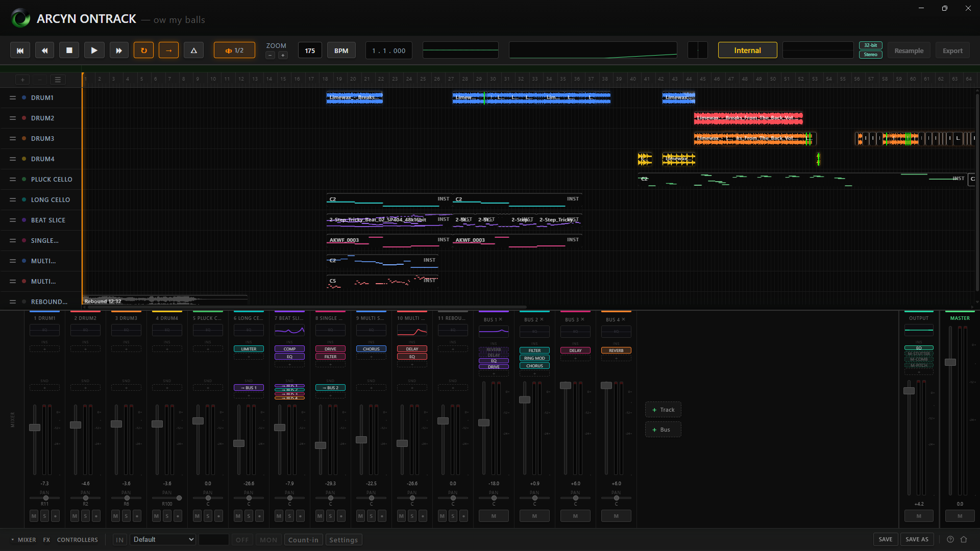
Task: Start playback with the play button
Action: [94, 51]
